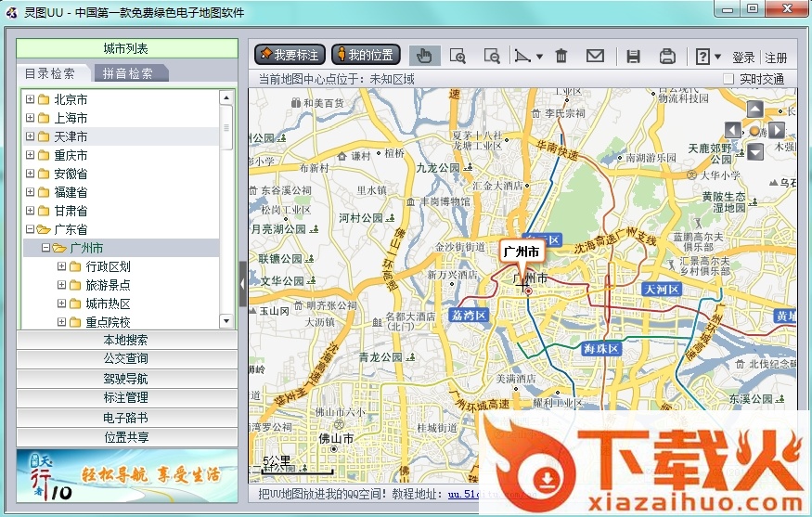Click the 荔湾区 district label on map

469,315
